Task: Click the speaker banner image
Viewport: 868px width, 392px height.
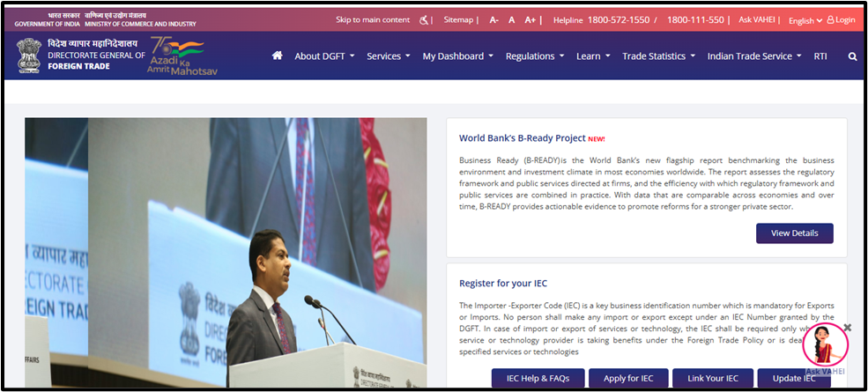Action: [226, 253]
